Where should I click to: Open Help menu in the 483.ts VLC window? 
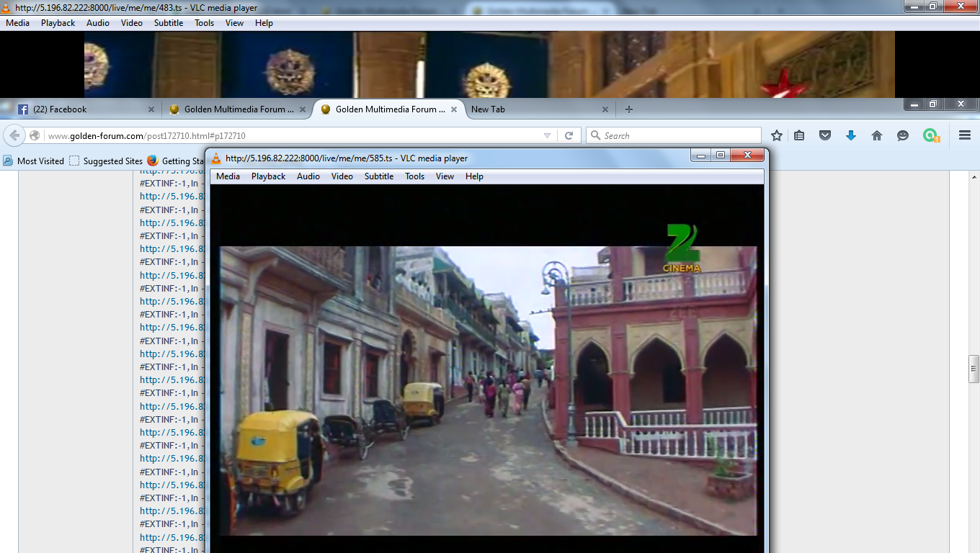pyautogui.click(x=264, y=23)
